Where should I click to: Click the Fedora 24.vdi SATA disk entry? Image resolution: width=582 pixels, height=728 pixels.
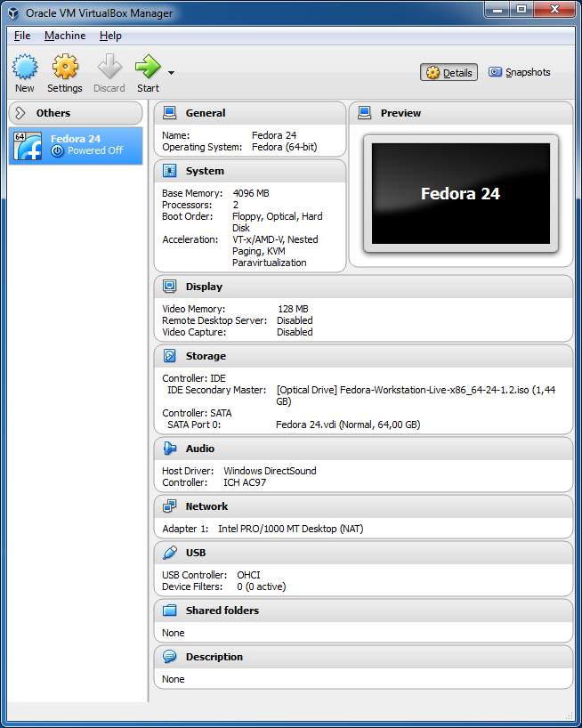pyautogui.click(x=348, y=425)
